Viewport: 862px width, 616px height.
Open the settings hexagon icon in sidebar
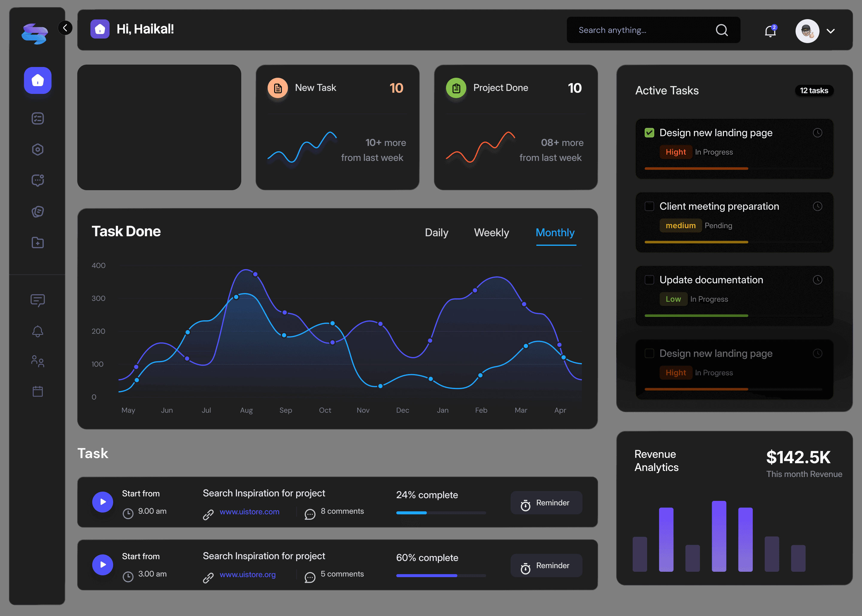(x=37, y=150)
